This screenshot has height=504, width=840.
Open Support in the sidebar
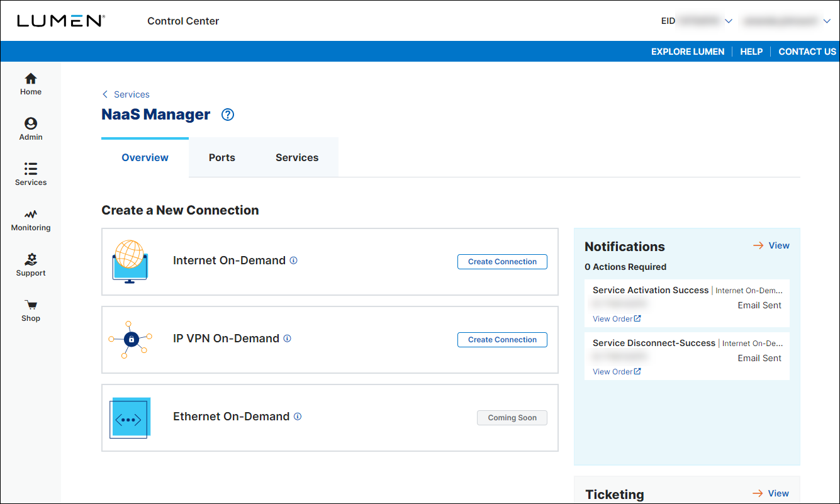(30, 265)
